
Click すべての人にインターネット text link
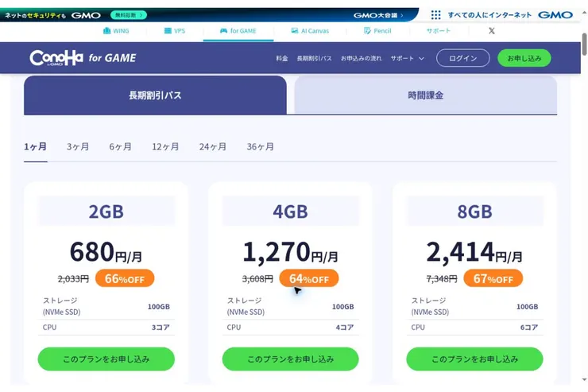(x=489, y=15)
